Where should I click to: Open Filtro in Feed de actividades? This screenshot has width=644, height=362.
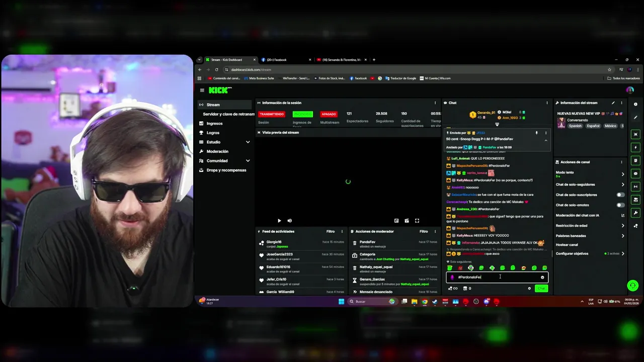coord(331,232)
